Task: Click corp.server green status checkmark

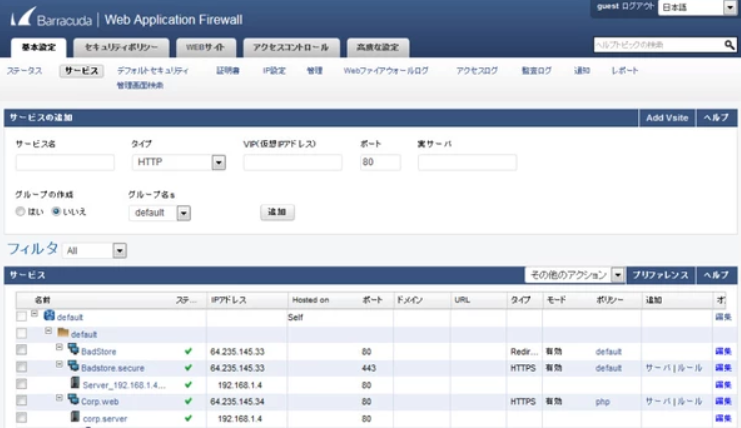Action: [188, 418]
